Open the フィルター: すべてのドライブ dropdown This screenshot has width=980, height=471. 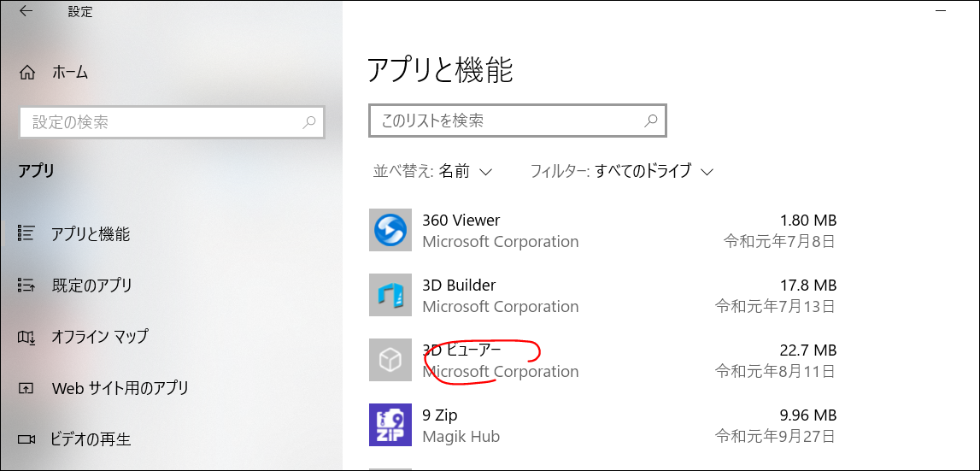621,171
